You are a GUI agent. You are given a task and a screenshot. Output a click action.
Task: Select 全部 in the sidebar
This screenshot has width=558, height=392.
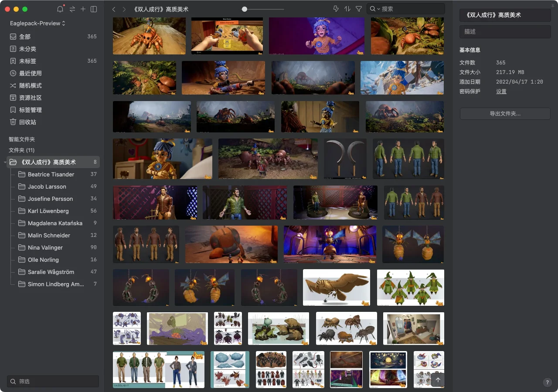[x=53, y=37]
